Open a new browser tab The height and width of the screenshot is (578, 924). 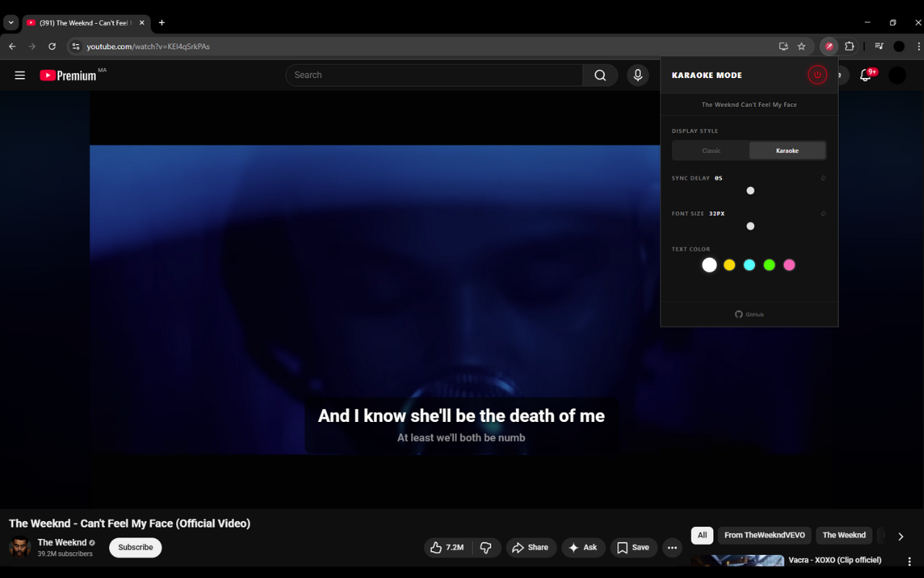[162, 22]
